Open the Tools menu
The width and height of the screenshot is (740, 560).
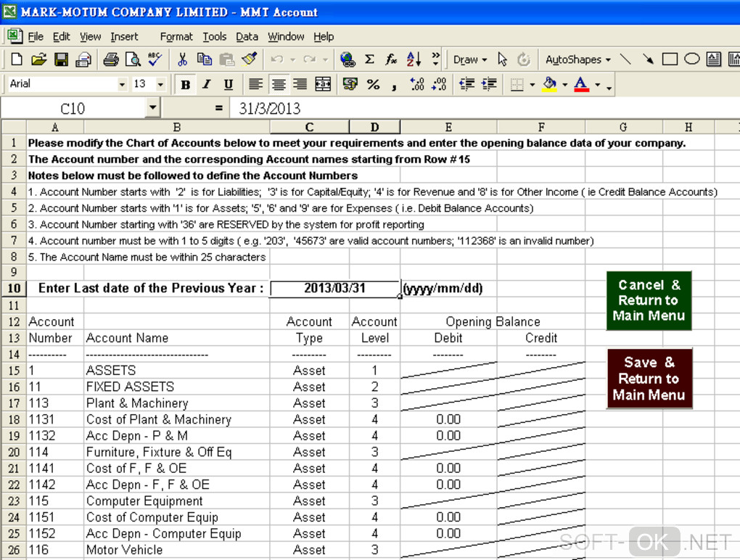coord(214,36)
